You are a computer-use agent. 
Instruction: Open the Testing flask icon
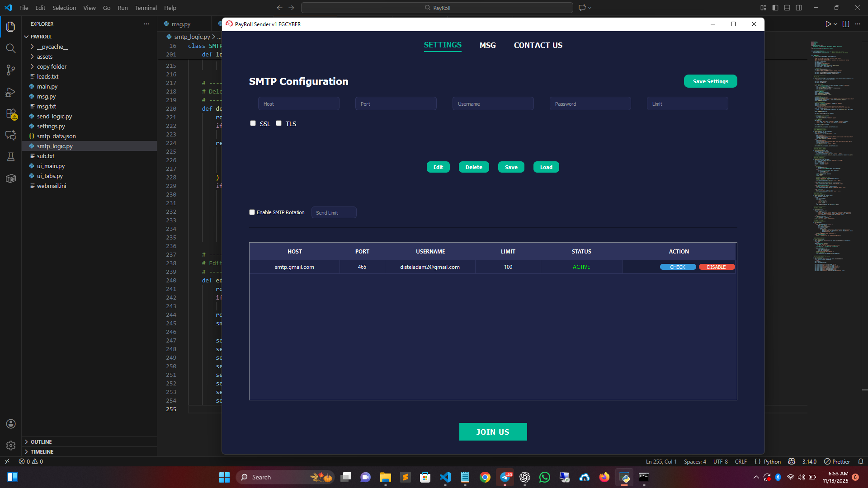pos(11,157)
